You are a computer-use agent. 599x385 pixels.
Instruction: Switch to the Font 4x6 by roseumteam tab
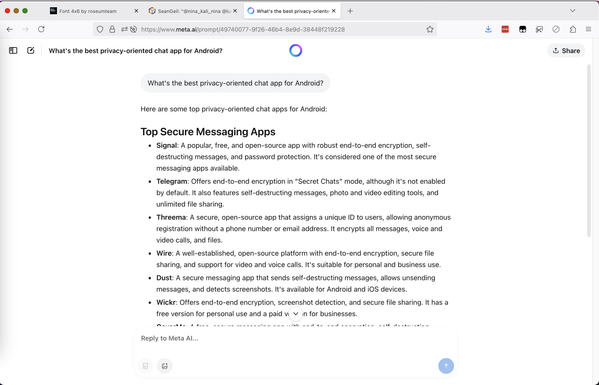94,11
